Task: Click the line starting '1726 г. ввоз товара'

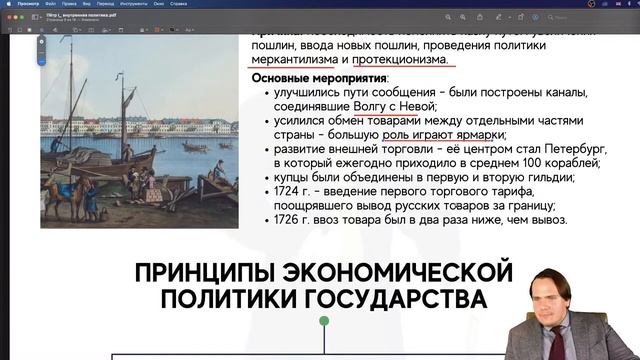Action: (420, 220)
